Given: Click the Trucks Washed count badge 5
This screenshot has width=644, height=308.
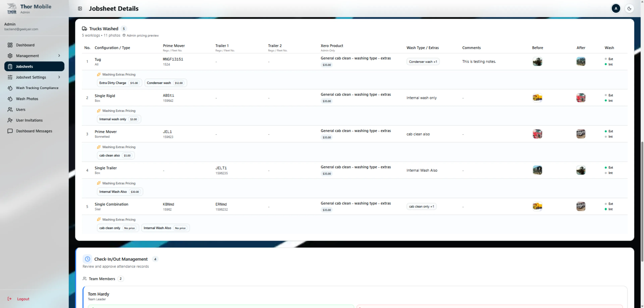Looking at the screenshot, I should [124, 29].
